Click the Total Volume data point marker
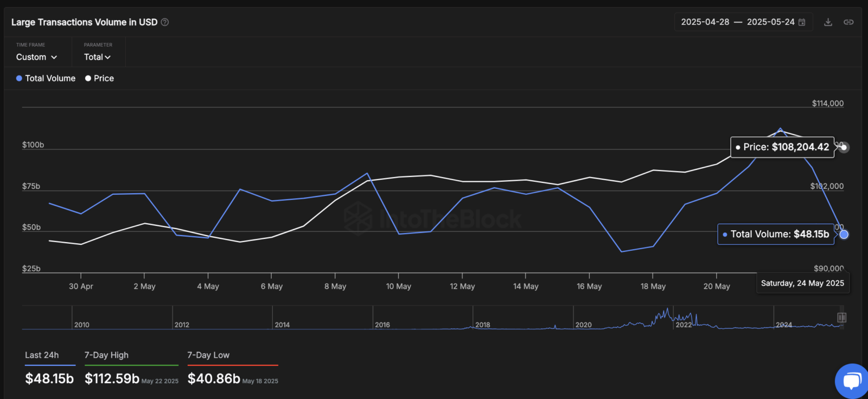 click(844, 235)
